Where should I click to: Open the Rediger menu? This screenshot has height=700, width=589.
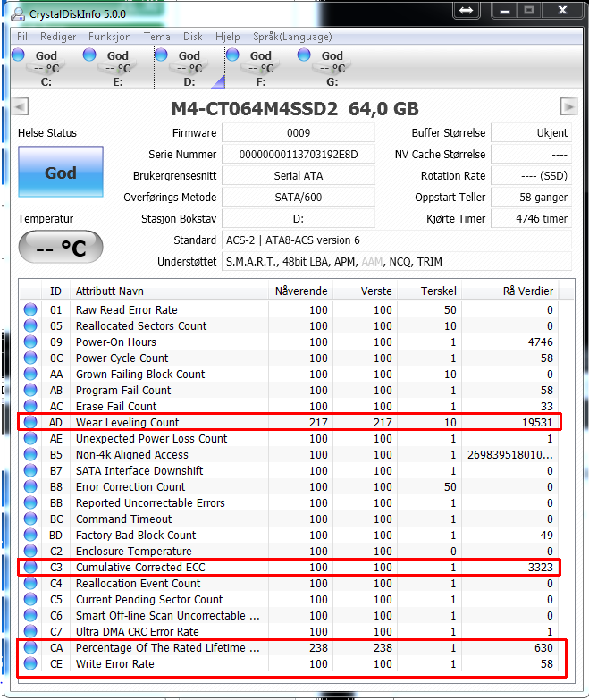(58, 37)
